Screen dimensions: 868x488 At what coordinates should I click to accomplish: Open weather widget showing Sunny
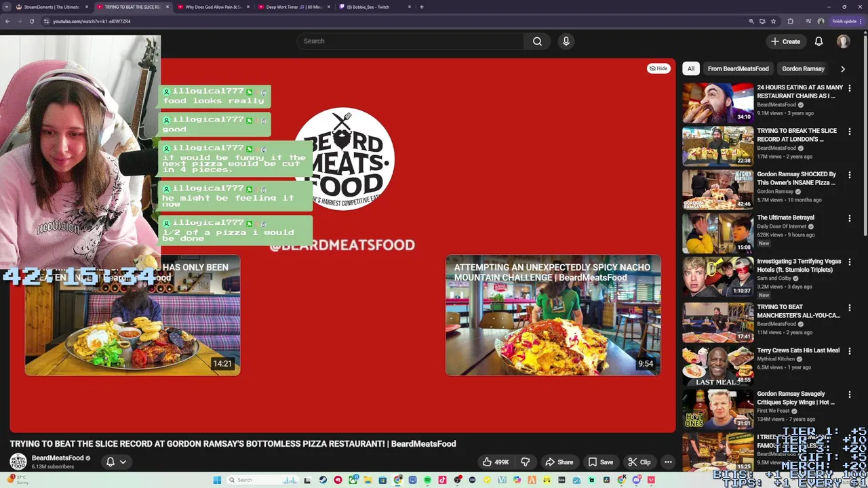point(16,480)
